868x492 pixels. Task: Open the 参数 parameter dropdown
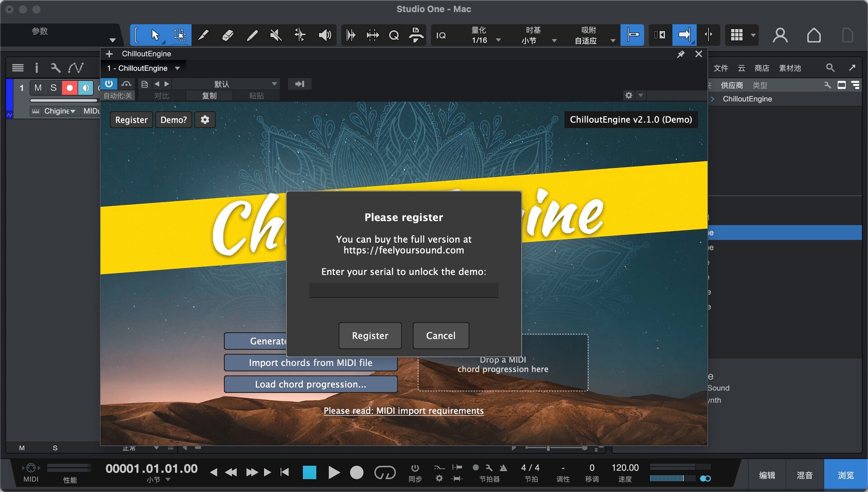(113, 40)
